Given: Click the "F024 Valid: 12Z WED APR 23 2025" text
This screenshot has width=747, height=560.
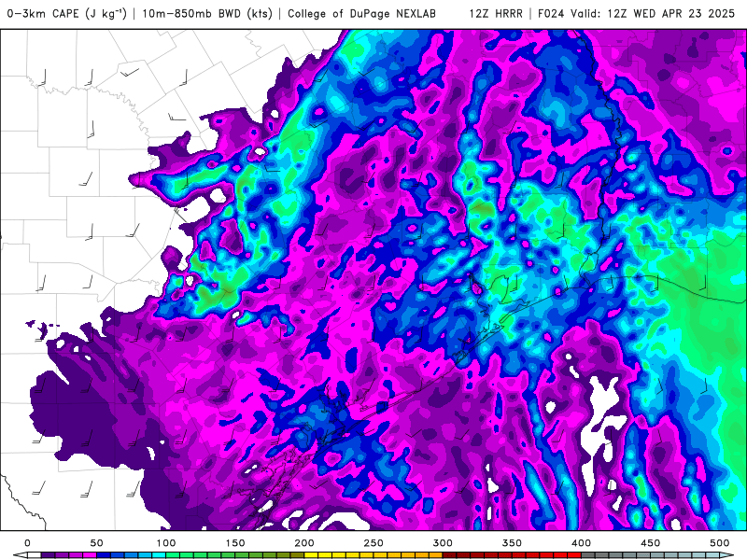Looking at the screenshot, I should (x=637, y=13).
